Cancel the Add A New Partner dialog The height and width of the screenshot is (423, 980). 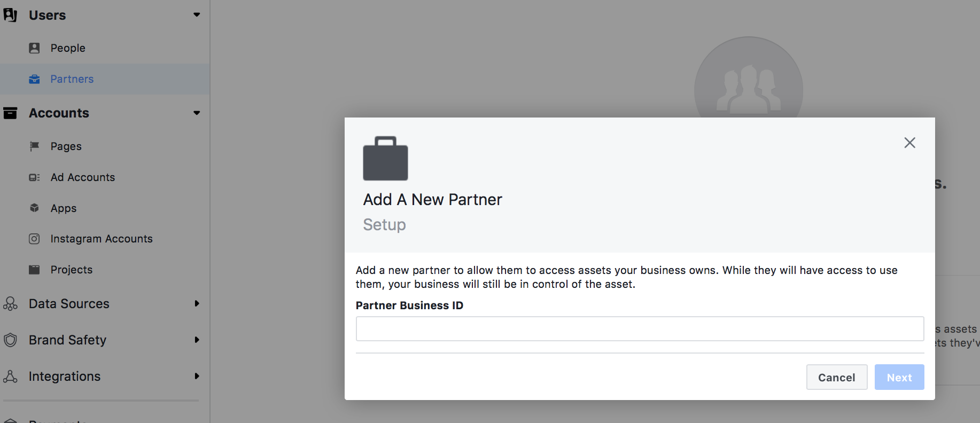(837, 377)
